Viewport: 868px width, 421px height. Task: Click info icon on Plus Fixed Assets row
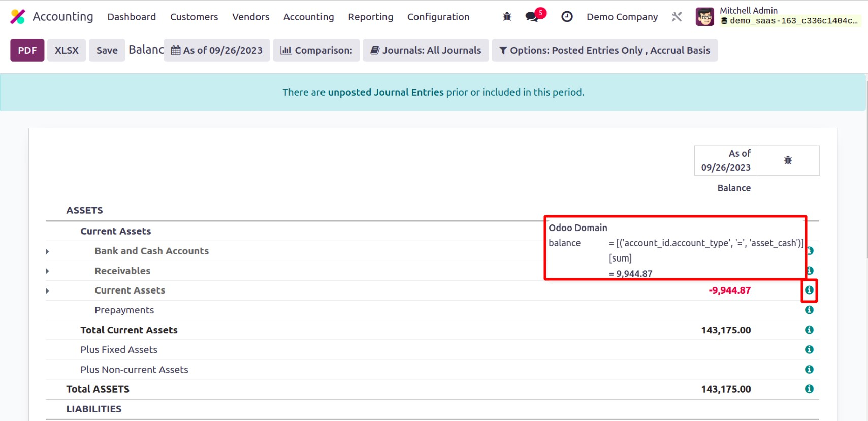click(x=809, y=350)
